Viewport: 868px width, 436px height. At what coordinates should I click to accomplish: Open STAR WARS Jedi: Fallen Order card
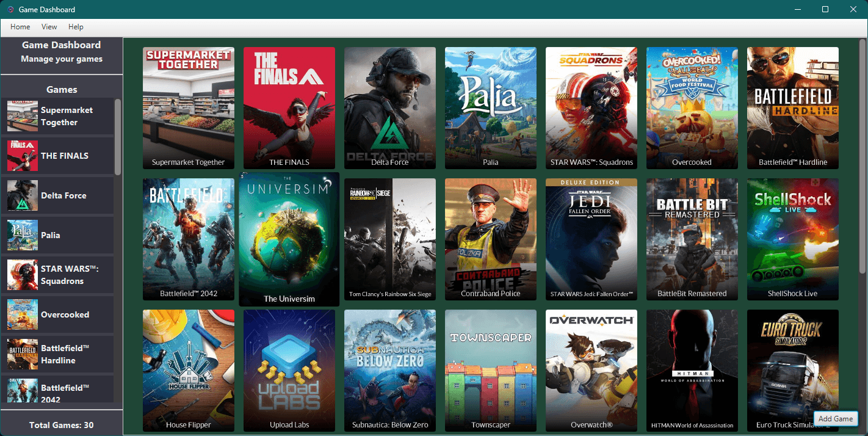[x=591, y=239]
